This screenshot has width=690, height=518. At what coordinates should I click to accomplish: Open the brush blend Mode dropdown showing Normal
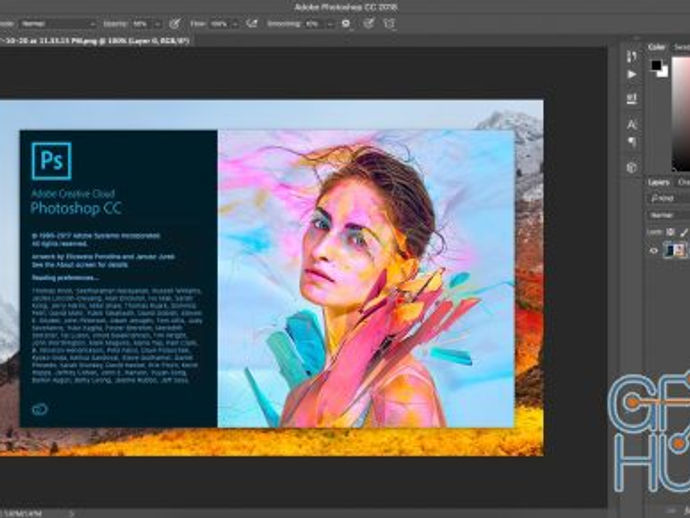click(x=58, y=24)
